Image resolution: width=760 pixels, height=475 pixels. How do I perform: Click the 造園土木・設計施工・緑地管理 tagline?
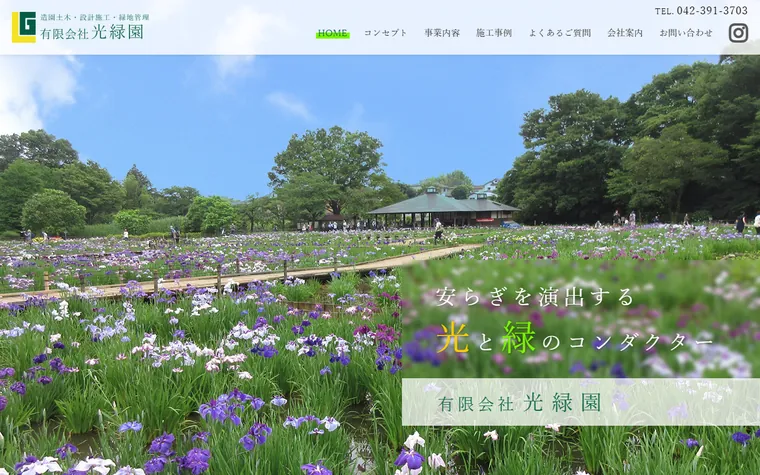pyautogui.click(x=95, y=17)
